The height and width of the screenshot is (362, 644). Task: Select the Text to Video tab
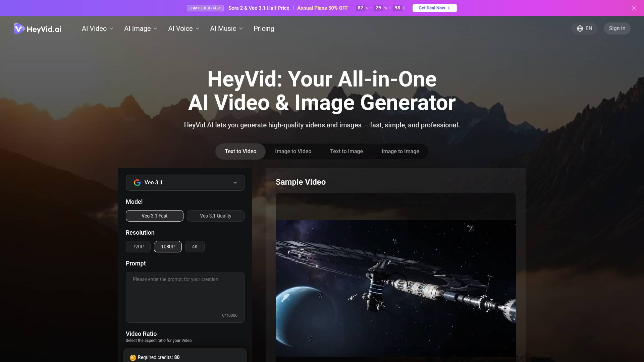click(240, 152)
